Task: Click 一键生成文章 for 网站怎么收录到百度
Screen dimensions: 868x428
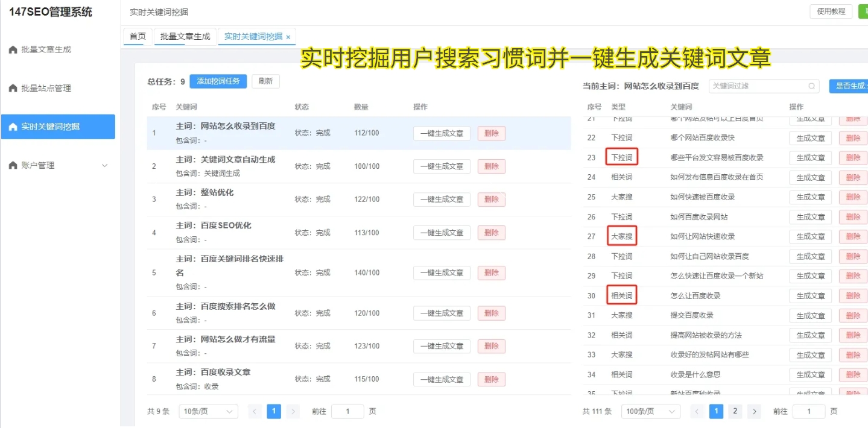Action: [x=442, y=133]
